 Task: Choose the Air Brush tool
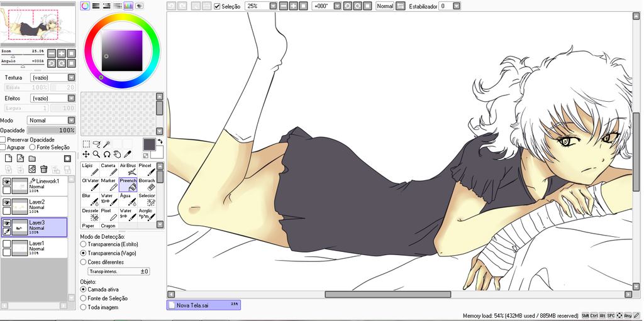pos(128,170)
